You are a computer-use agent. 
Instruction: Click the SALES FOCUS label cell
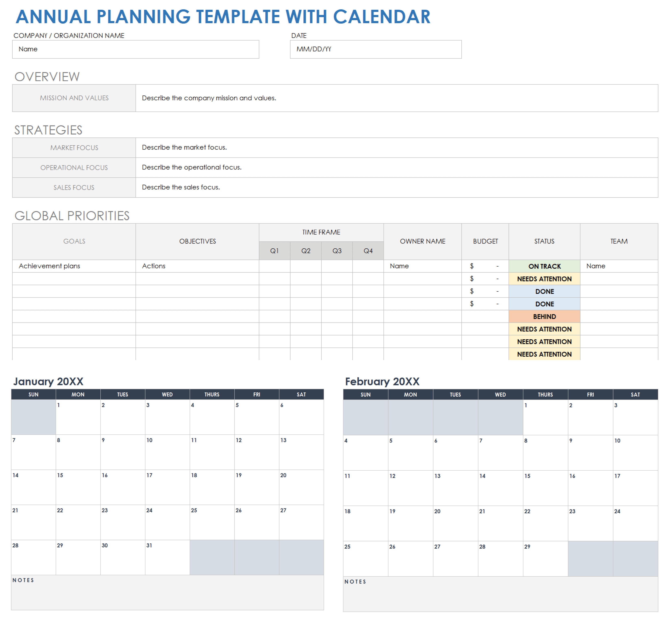[x=74, y=187]
